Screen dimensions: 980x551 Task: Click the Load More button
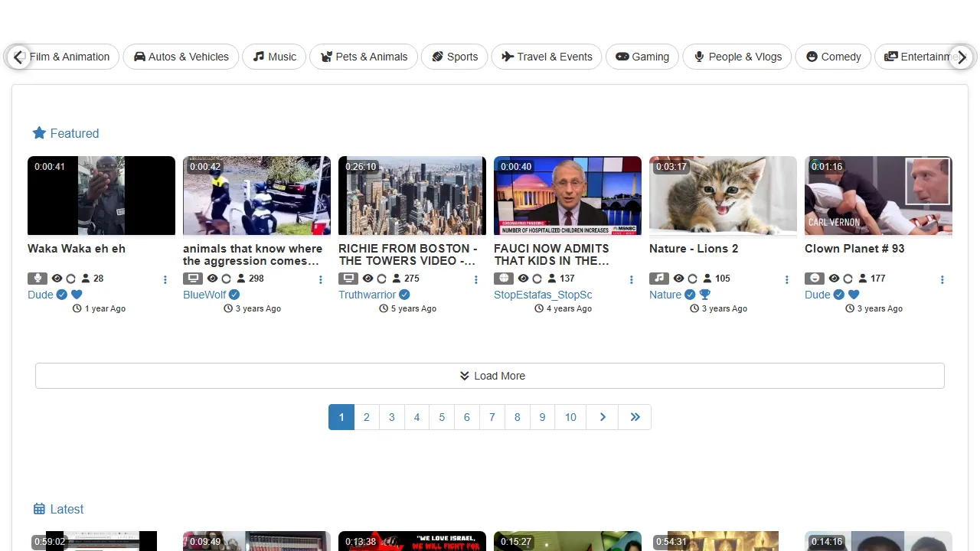492,376
